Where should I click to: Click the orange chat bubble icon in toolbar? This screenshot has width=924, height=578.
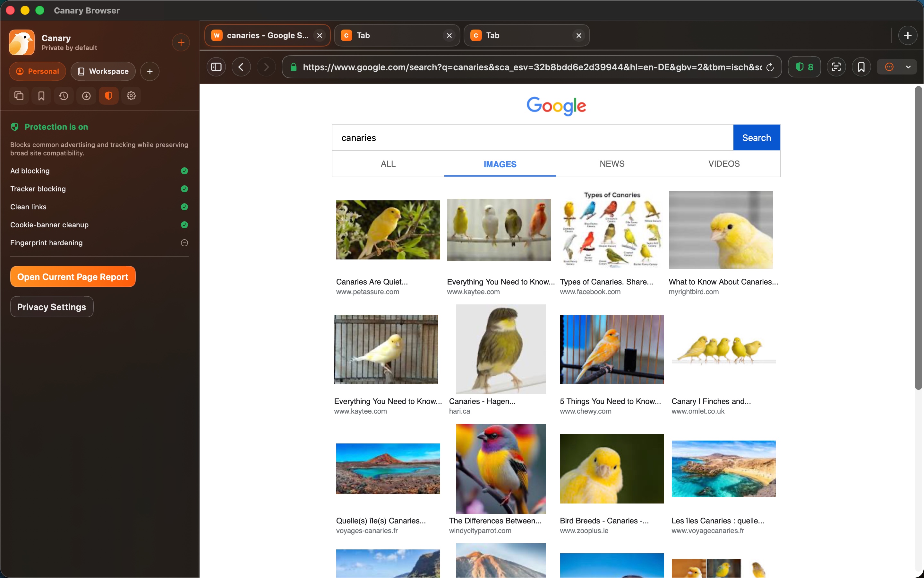[889, 67]
